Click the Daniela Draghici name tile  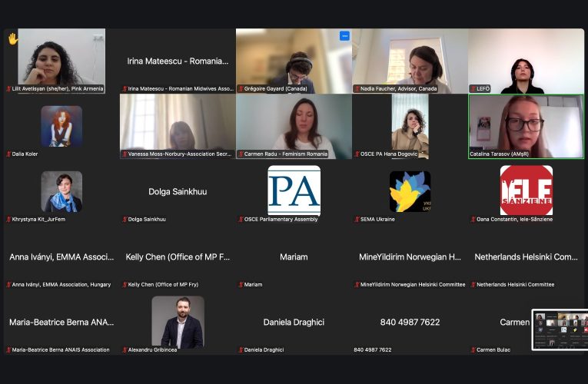click(294, 323)
